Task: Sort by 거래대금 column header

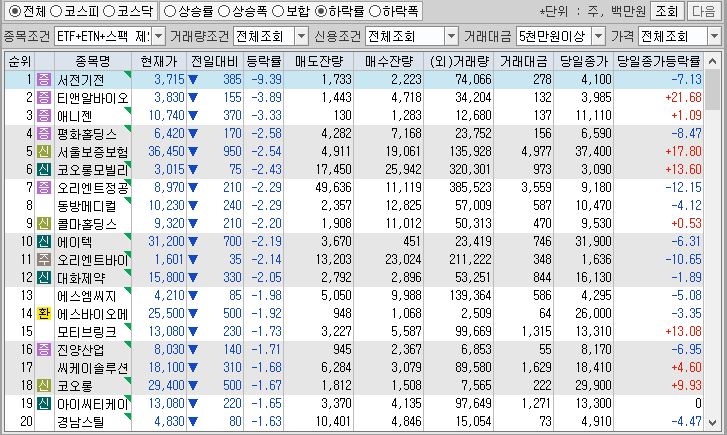Action: pyautogui.click(x=523, y=61)
